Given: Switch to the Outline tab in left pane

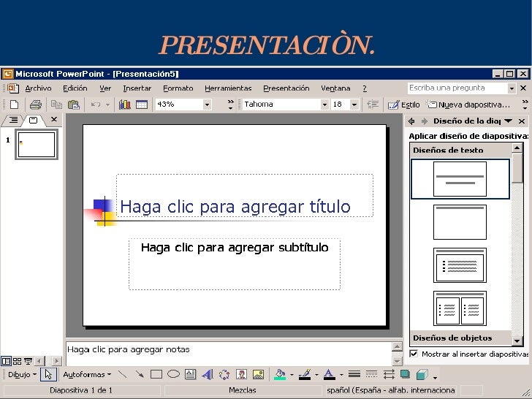Looking at the screenshot, I should pos(13,120).
